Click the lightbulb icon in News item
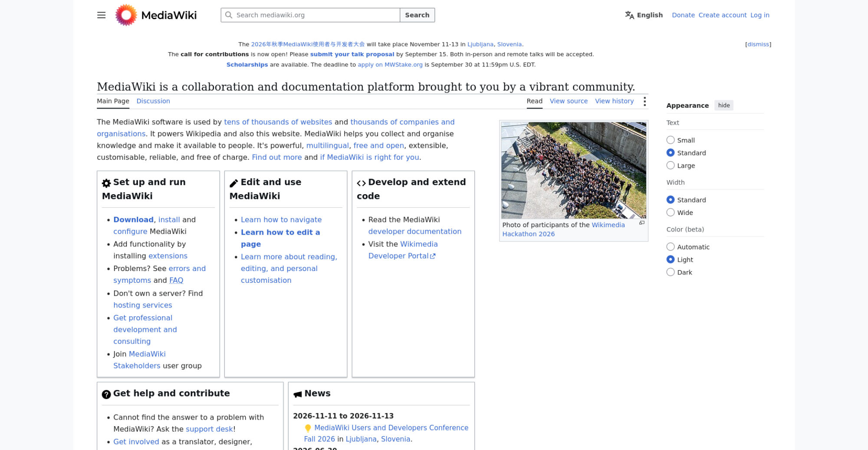Screen dimensions: 868x450 click(308, 428)
